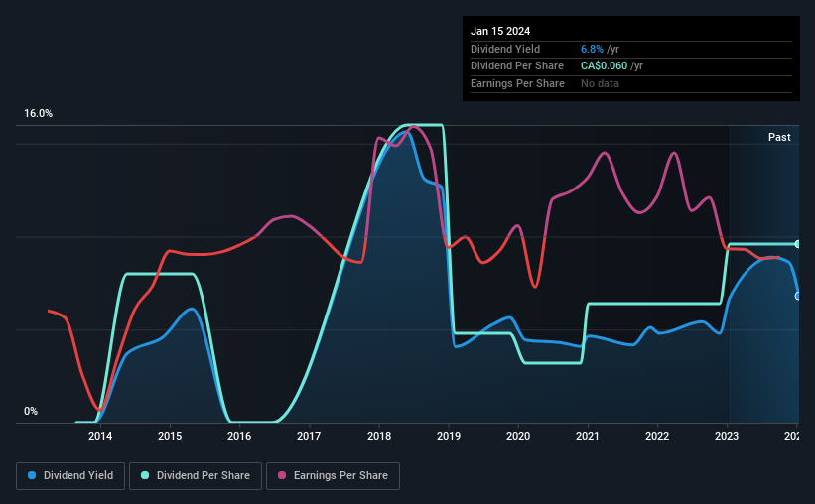The image size is (815, 504).
Task: Click the 6.8% dividend yield value
Action: 592,49
